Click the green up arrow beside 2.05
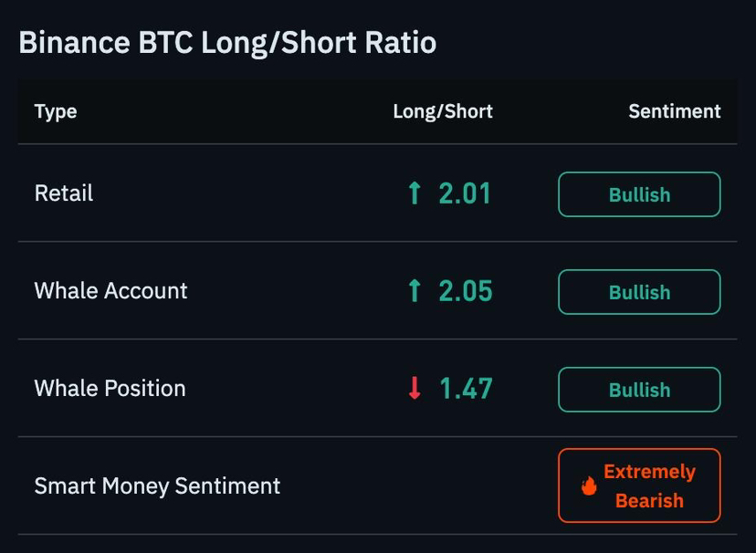 415,290
